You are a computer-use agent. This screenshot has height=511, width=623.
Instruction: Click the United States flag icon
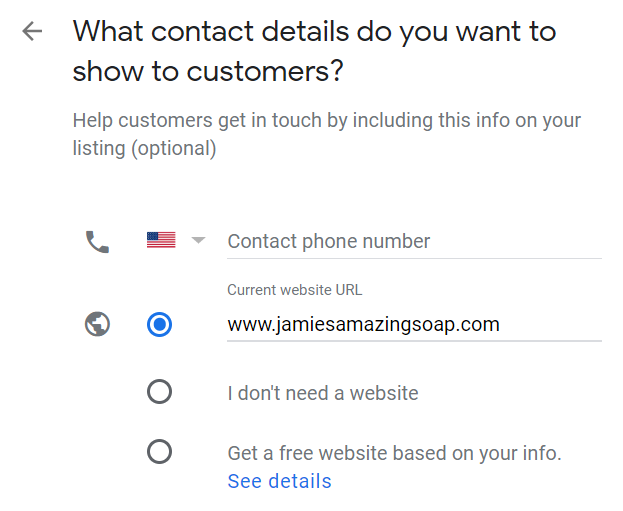coord(161,240)
